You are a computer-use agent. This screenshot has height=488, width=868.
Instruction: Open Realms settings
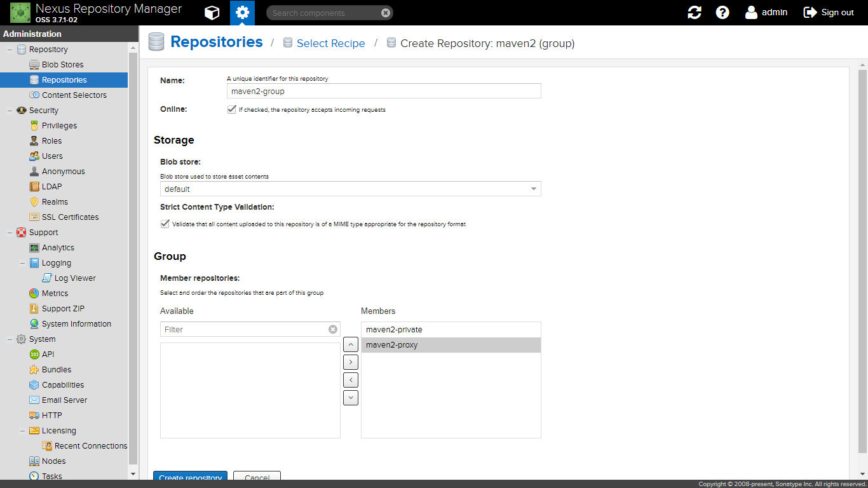point(55,202)
